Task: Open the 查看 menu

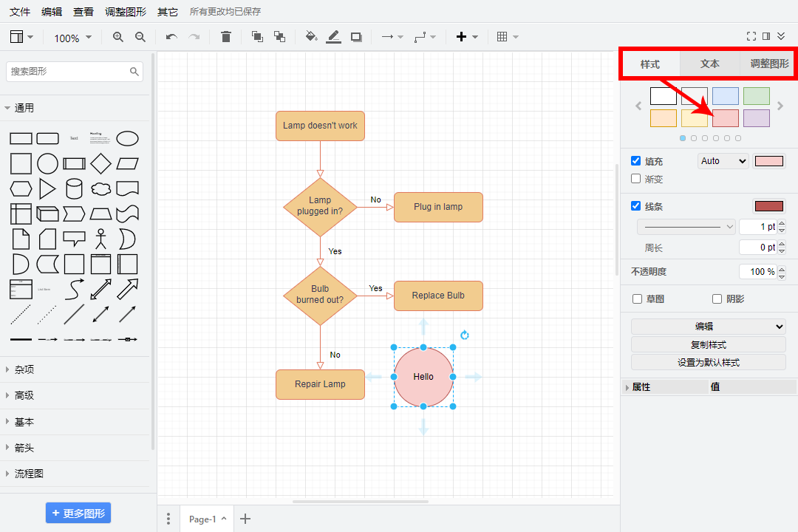Action: pos(83,11)
